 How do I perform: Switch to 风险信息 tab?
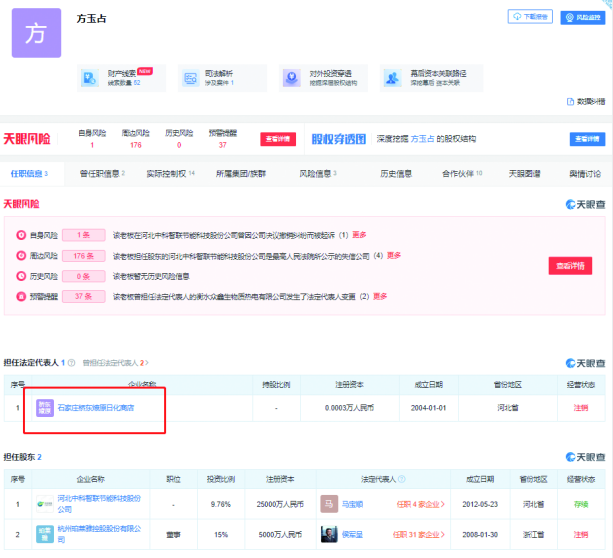pos(318,174)
